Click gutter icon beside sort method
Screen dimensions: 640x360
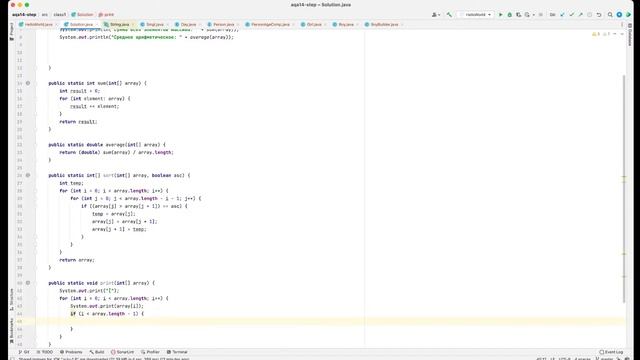(x=28, y=175)
